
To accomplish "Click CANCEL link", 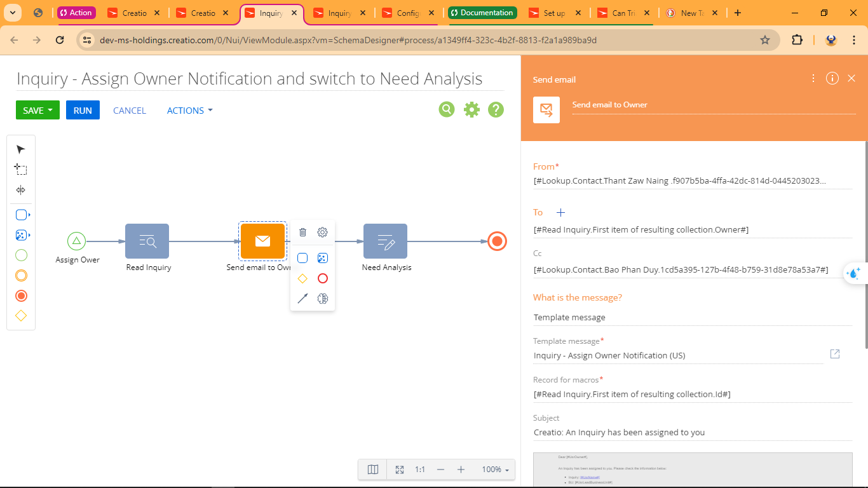I will coord(130,111).
